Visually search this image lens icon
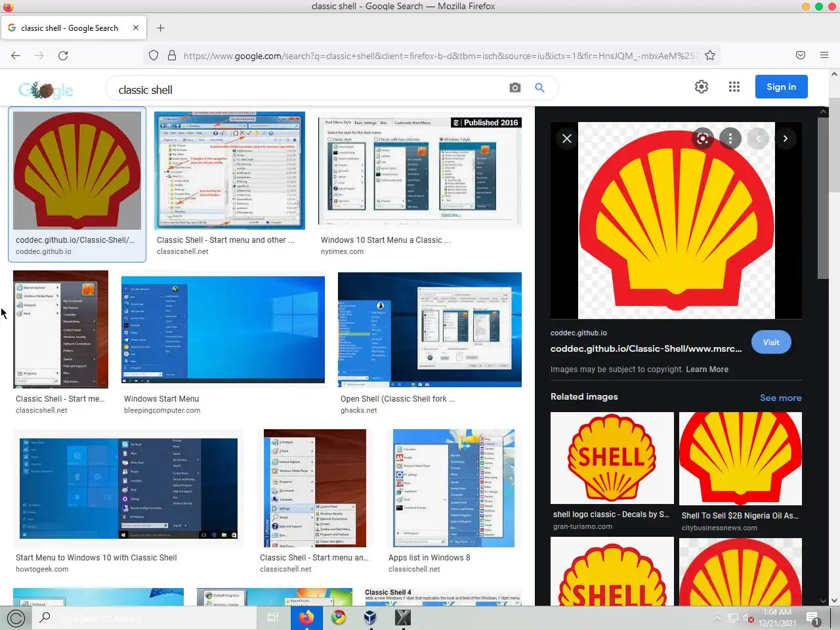This screenshot has height=630, width=840. coord(702,138)
